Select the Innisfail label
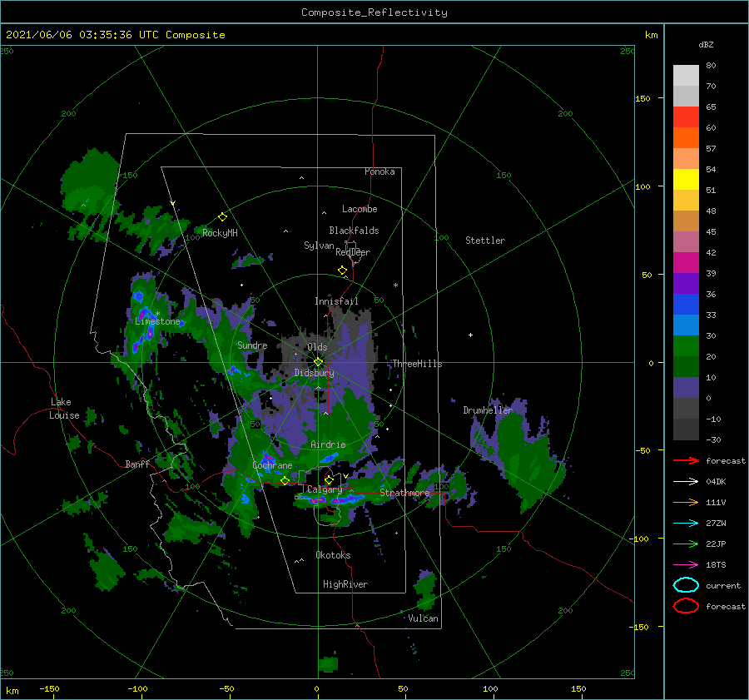The image size is (749, 700). [x=336, y=301]
